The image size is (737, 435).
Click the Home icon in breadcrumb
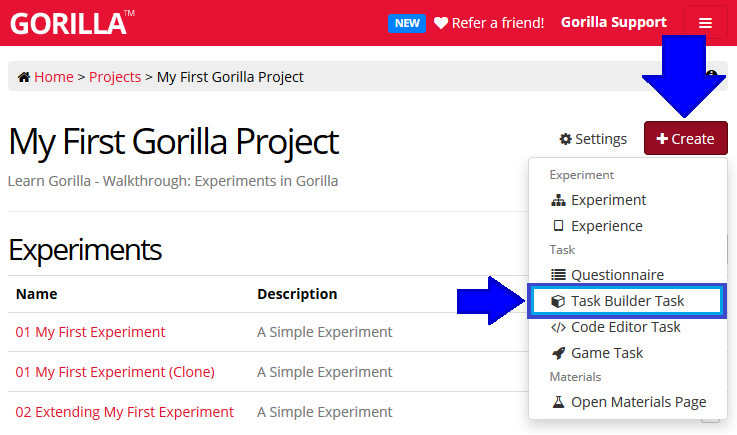(x=24, y=77)
